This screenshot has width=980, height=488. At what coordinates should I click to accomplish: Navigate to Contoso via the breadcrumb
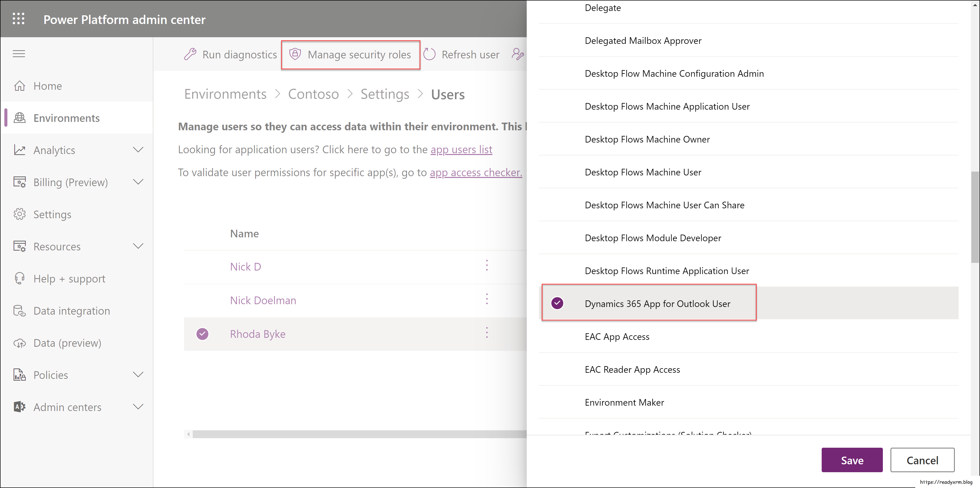[x=313, y=94]
